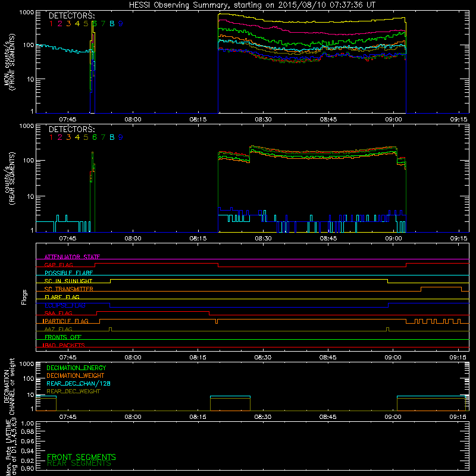Click the BAD_PACKETS flag label
This screenshot has height=476, width=476.
(x=64, y=345)
